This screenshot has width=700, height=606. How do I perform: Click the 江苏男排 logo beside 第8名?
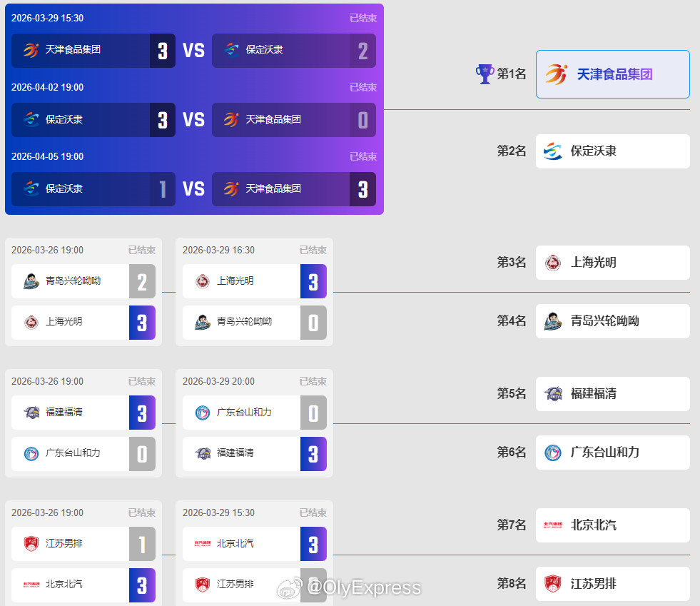[x=554, y=584]
